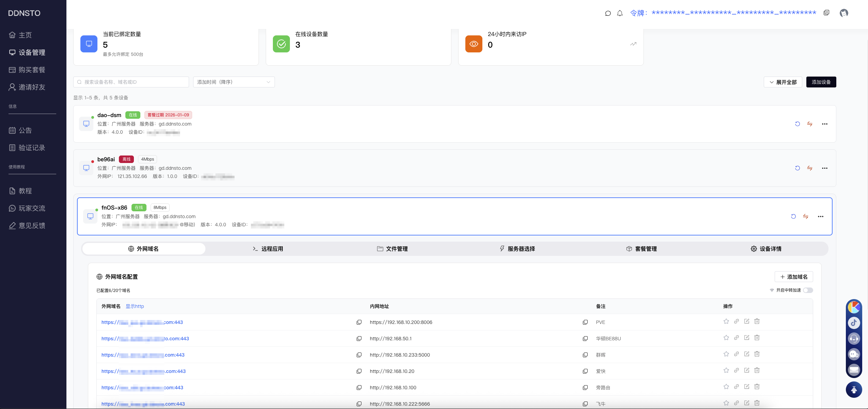This screenshot has width=868, height=409.
Task: Click the swap arrows icon for fnOS-x86
Action: pos(806,216)
